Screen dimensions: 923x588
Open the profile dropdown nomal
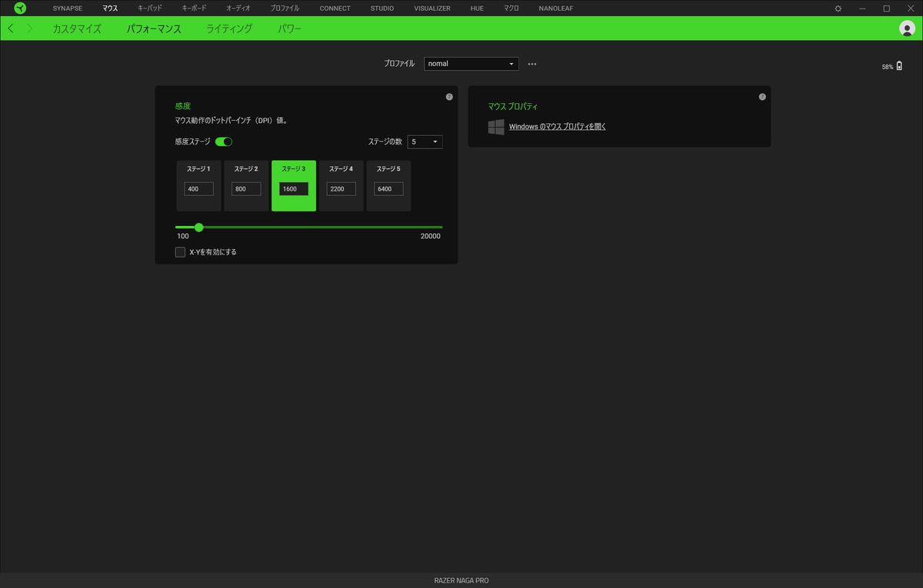[x=471, y=64]
